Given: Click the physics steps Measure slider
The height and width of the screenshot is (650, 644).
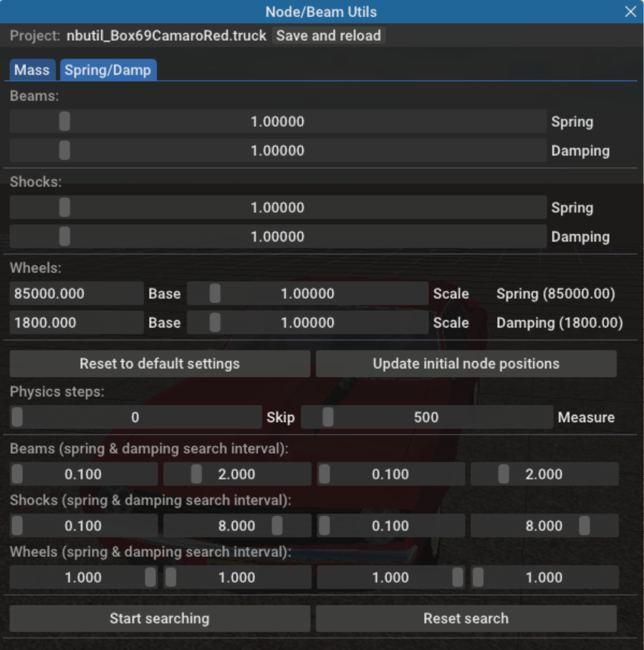Looking at the screenshot, I should [426, 417].
